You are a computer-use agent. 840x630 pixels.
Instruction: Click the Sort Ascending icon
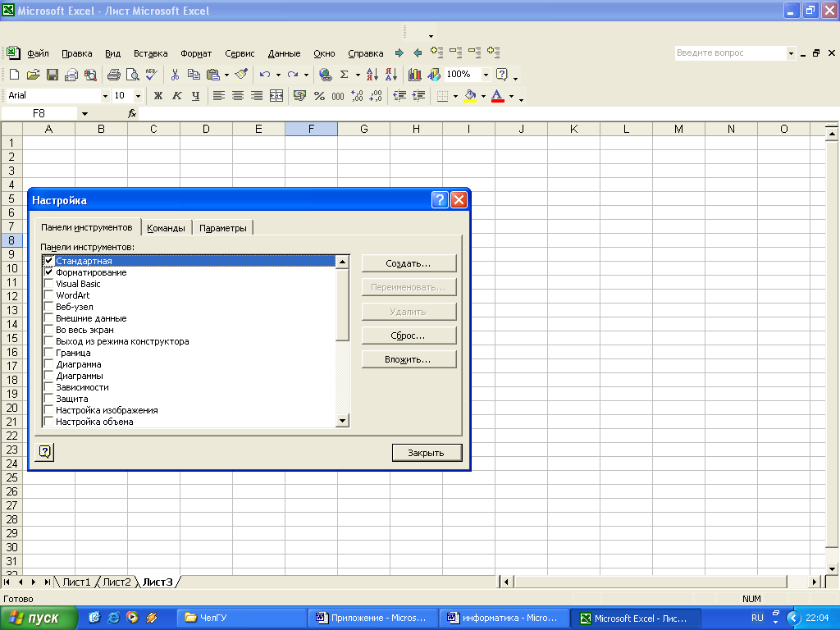coord(372,75)
